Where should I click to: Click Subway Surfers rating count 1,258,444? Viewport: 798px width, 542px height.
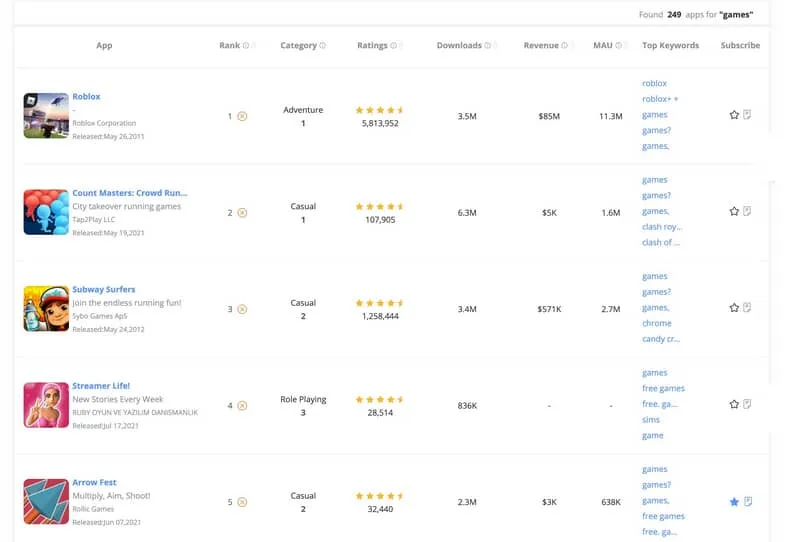click(x=380, y=316)
